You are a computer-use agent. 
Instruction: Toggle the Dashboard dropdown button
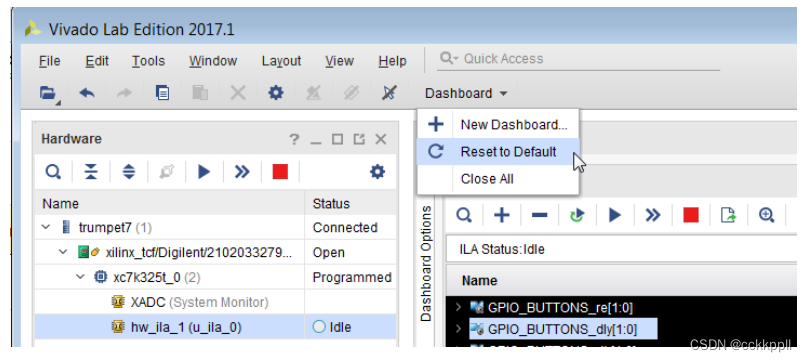pos(466,94)
